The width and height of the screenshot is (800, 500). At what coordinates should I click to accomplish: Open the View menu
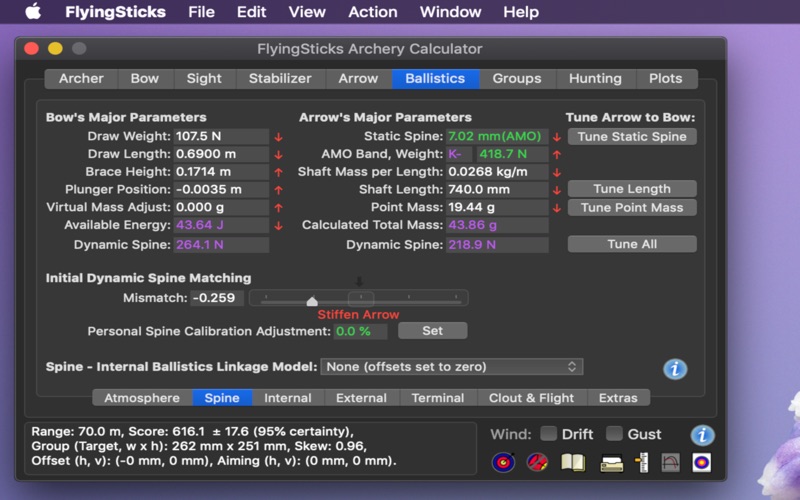[307, 12]
